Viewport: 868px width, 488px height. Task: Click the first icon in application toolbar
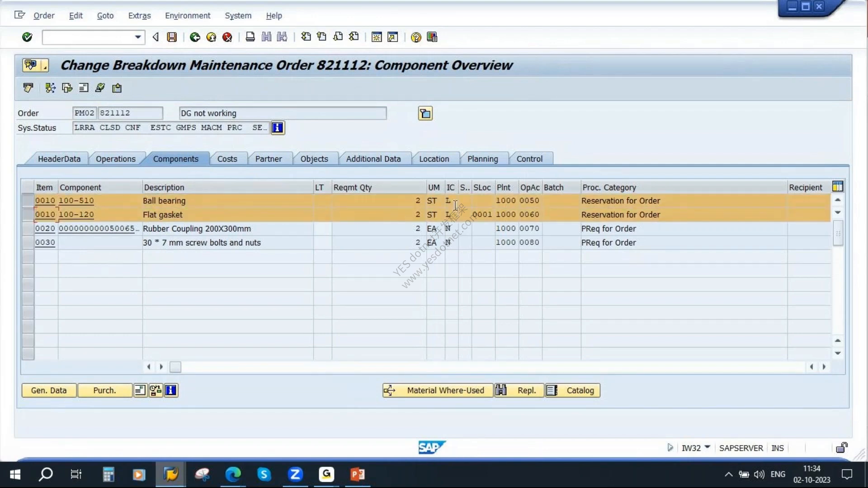28,88
